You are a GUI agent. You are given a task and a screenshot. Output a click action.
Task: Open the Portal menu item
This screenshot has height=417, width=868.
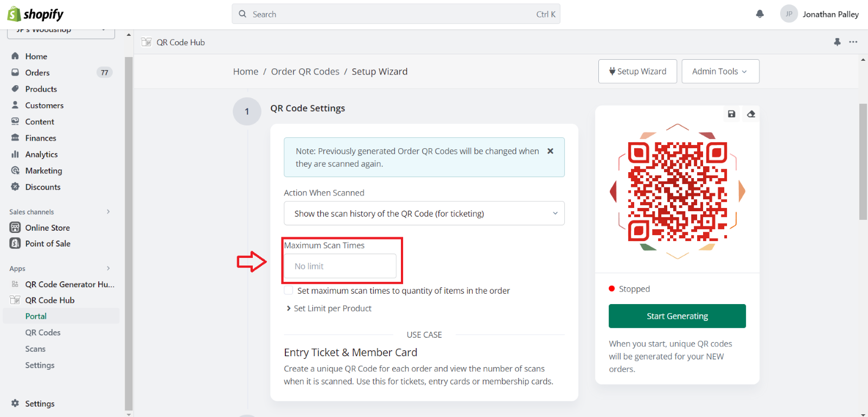[36, 316]
